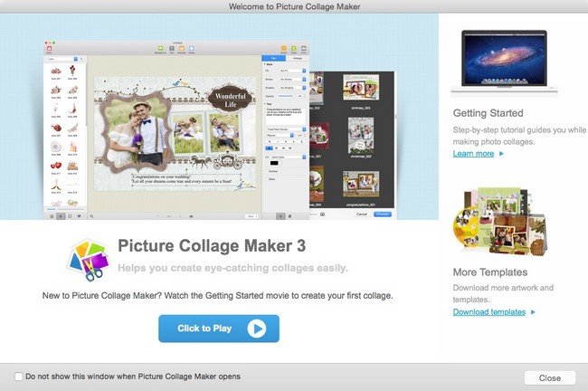Click the Picture Collage Maker scissors logo
Screen dimensions: 588x391
pyautogui.click(x=89, y=261)
